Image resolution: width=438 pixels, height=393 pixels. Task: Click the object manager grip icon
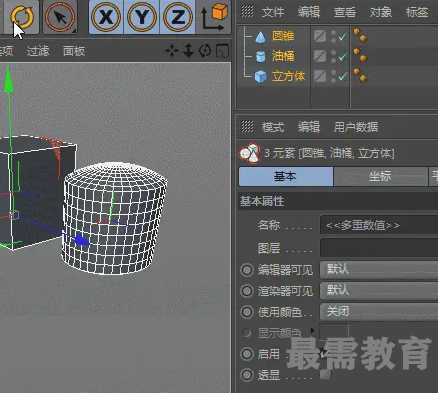coord(247,11)
